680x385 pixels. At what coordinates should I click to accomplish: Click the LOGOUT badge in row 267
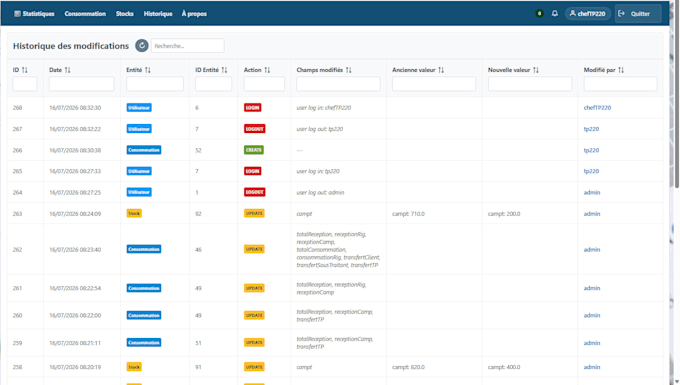[x=255, y=129]
